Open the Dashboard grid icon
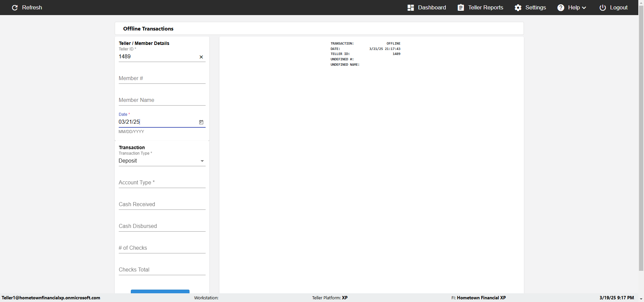Screen dimensions: 644x302 [x=411, y=7]
